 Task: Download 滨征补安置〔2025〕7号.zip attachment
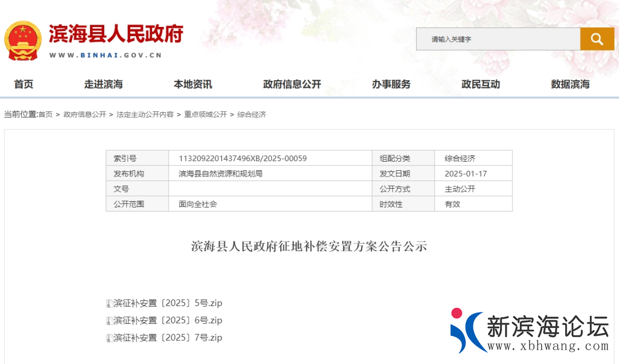click(168, 338)
